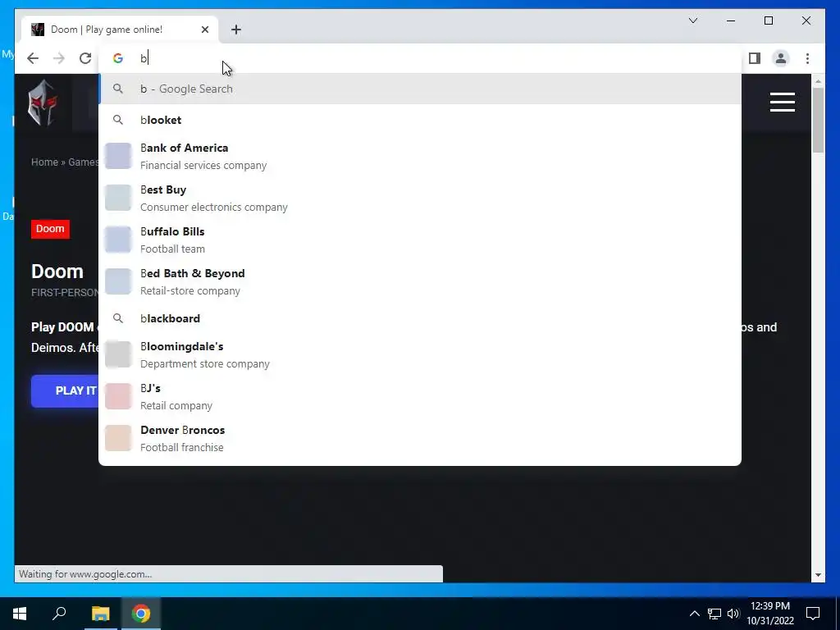
Task: Choose the Denver Broncos suggestion
Action: coord(420,438)
